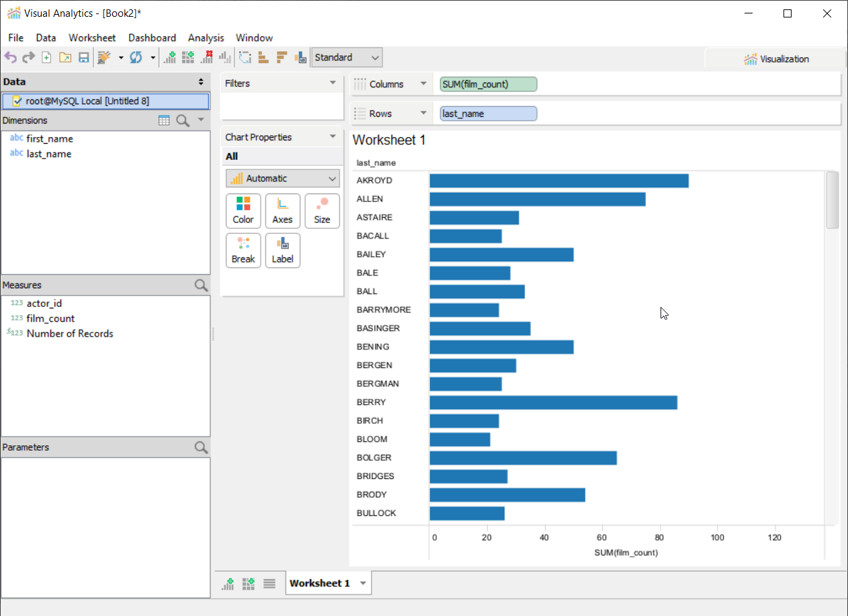Click the Undo arrow in the toolbar
The height and width of the screenshot is (616, 848).
pyautogui.click(x=10, y=58)
